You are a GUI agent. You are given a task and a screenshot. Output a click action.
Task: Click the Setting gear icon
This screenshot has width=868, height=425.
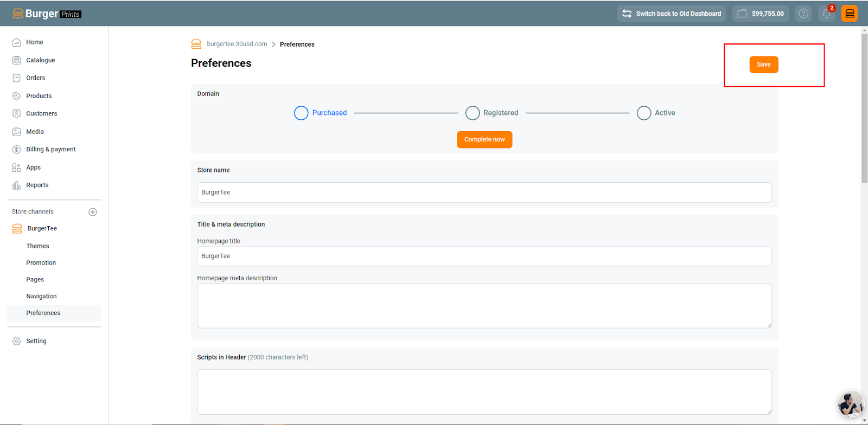tap(17, 342)
